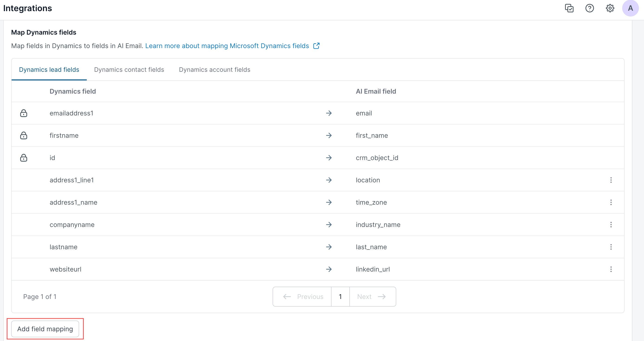Click the lastname Dynamics field
644x341 pixels.
[x=64, y=247]
